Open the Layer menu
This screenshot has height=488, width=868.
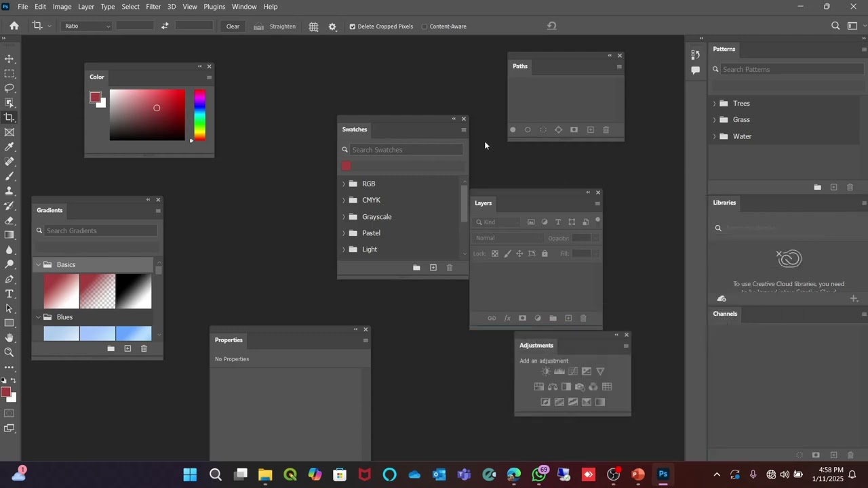(86, 7)
